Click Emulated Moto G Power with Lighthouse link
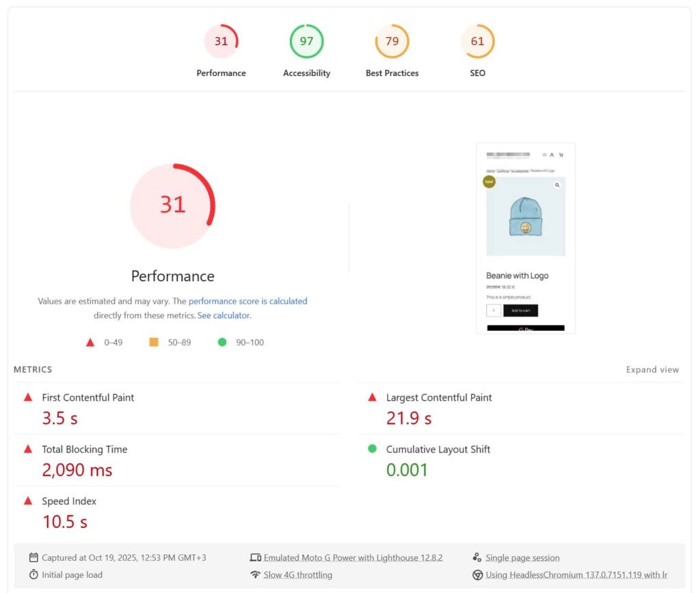This screenshot has height=593, width=700. pos(353,557)
